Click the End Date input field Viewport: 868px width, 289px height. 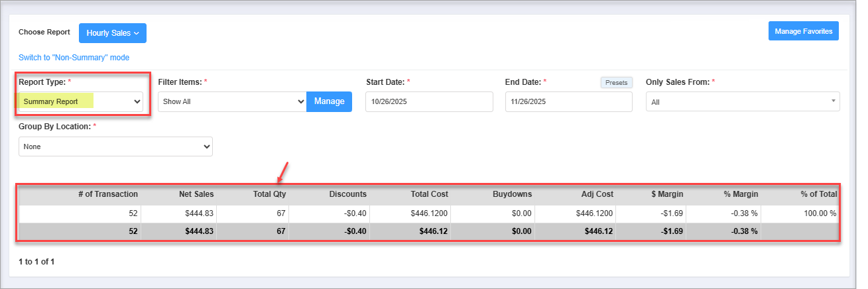click(568, 102)
